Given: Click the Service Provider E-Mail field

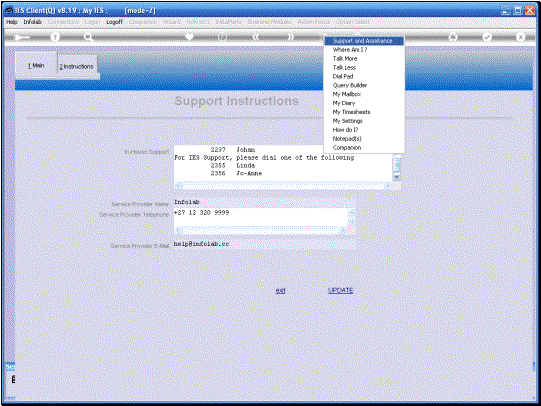Looking at the screenshot, I should click(x=264, y=244).
